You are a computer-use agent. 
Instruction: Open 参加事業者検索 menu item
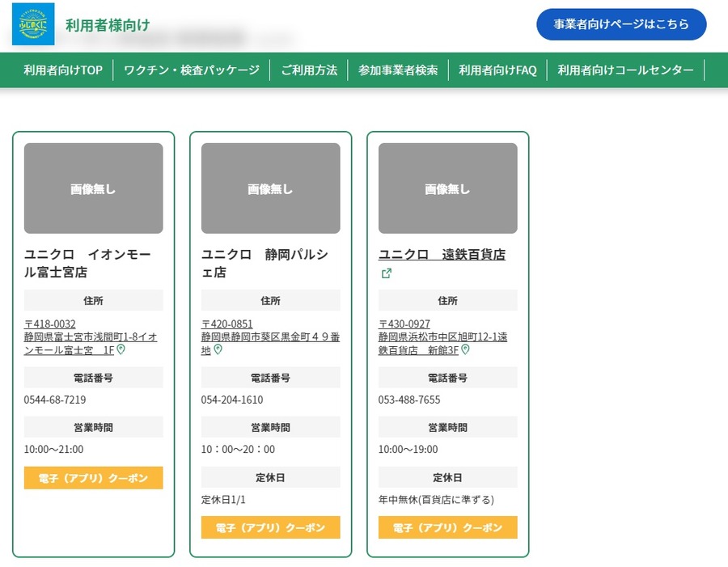click(x=398, y=70)
